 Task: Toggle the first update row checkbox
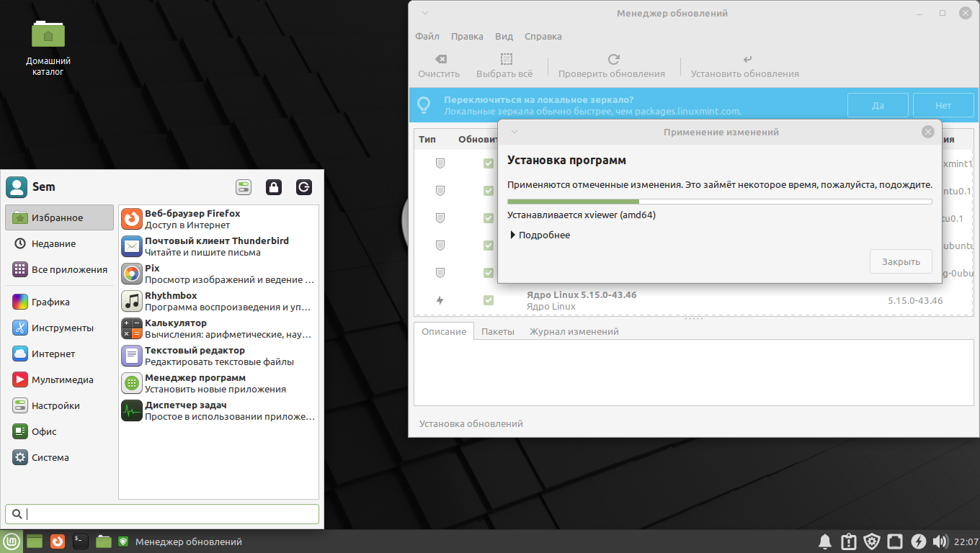tap(489, 163)
